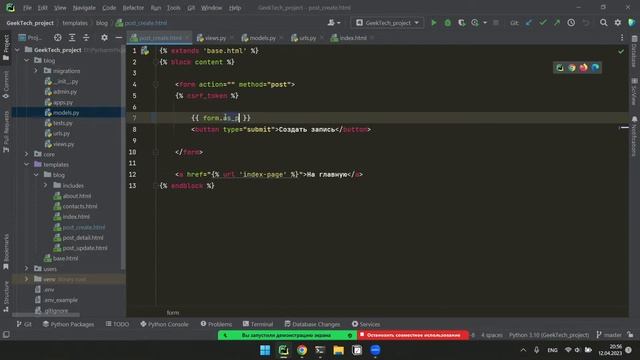Open the user account dropdown in toolbar

click(333, 23)
